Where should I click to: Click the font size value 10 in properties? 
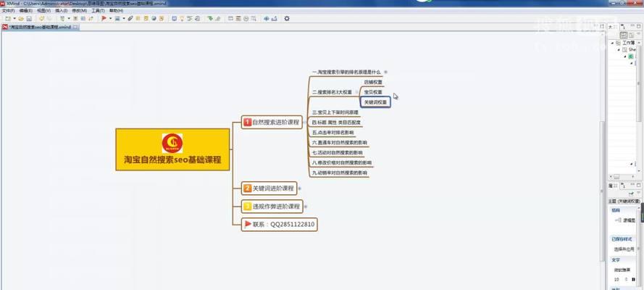(x=616, y=279)
